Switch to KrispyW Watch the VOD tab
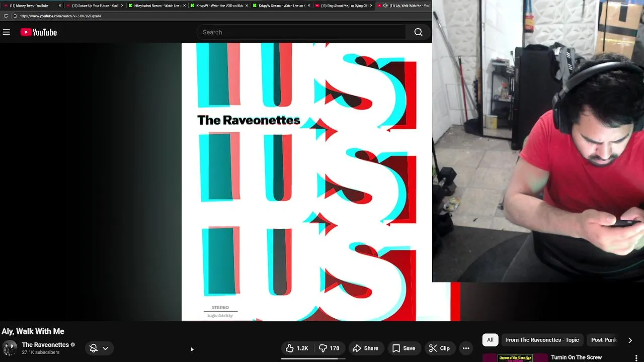Screen dimensions: 644x362 (219, 6)
